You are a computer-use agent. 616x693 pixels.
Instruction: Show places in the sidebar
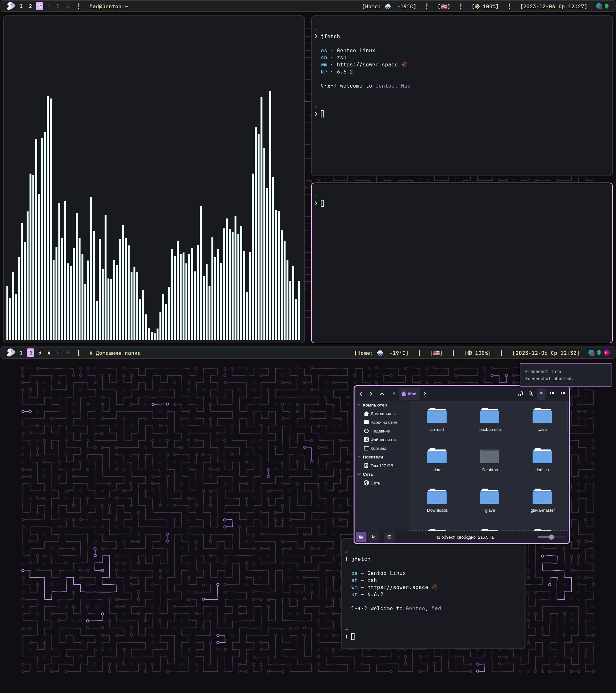click(361, 537)
